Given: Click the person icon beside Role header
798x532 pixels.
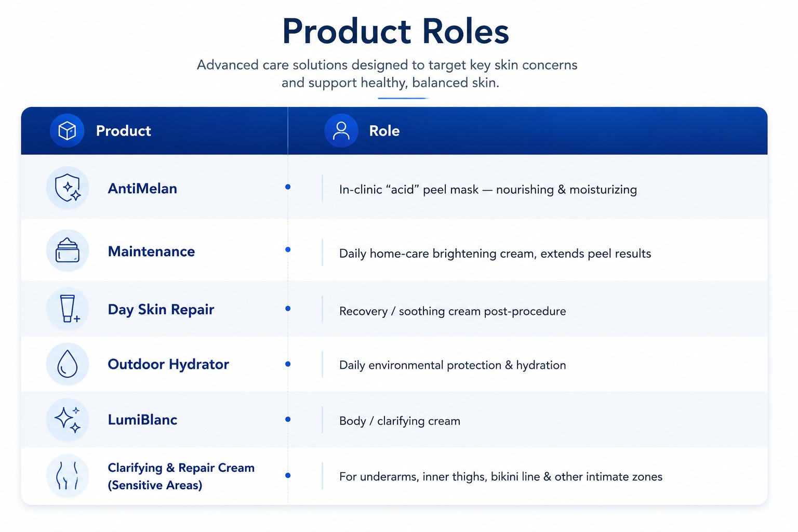Looking at the screenshot, I should [341, 130].
